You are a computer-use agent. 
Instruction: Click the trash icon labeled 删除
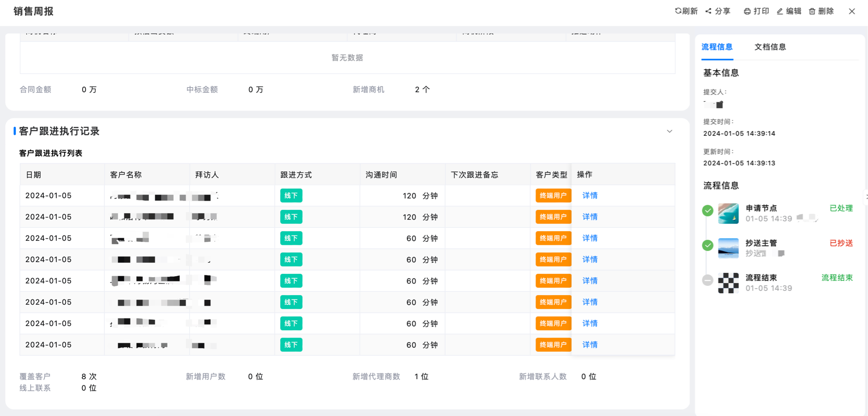[x=812, y=11]
